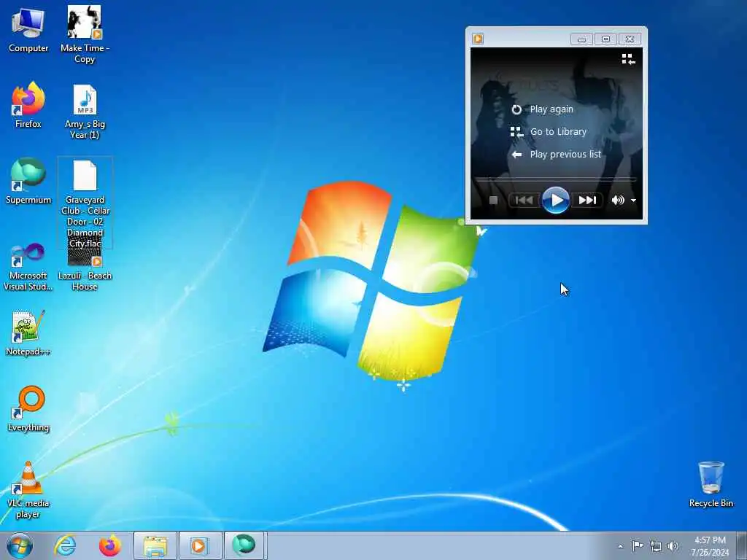
Task: Click the Windows Media Player title bar icon
Action: click(478, 39)
